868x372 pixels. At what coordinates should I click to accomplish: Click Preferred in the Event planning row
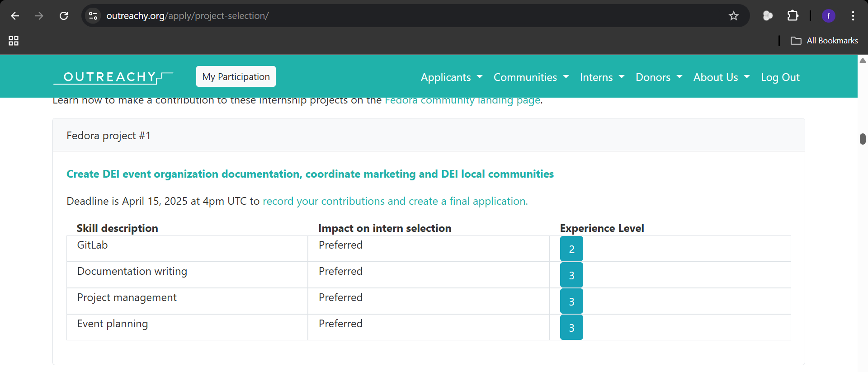[x=340, y=324]
